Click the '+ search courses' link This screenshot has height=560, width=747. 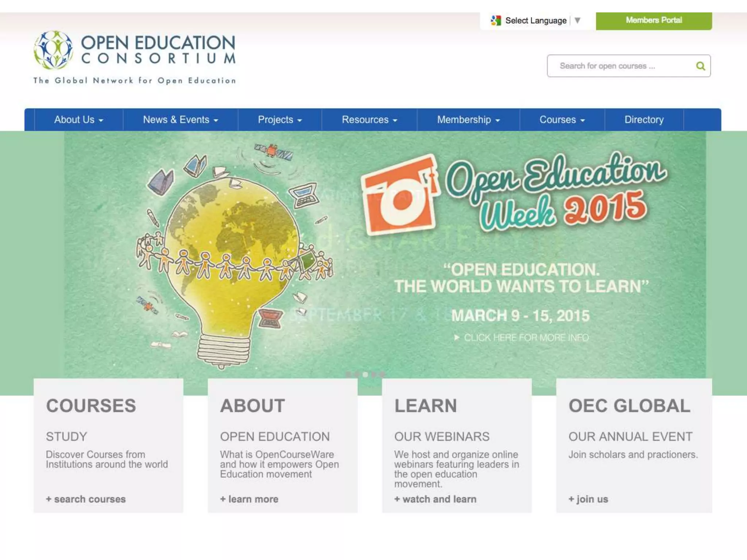pyautogui.click(x=86, y=499)
